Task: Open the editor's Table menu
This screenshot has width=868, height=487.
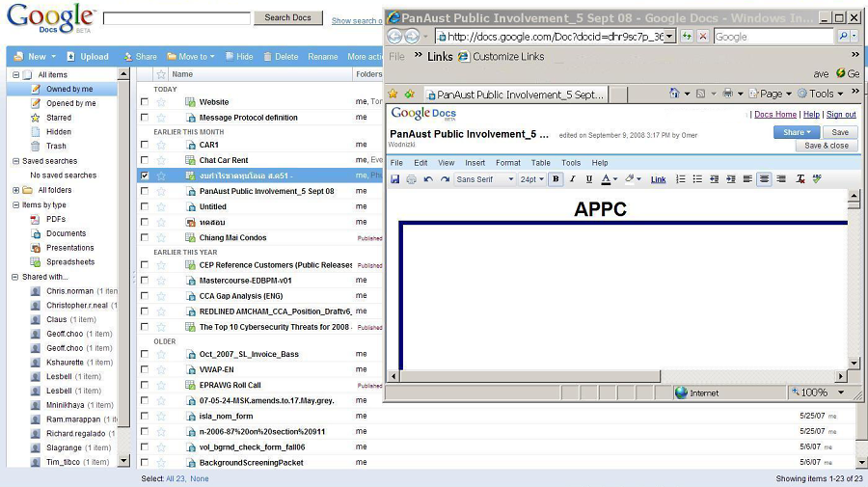Action: (x=541, y=163)
